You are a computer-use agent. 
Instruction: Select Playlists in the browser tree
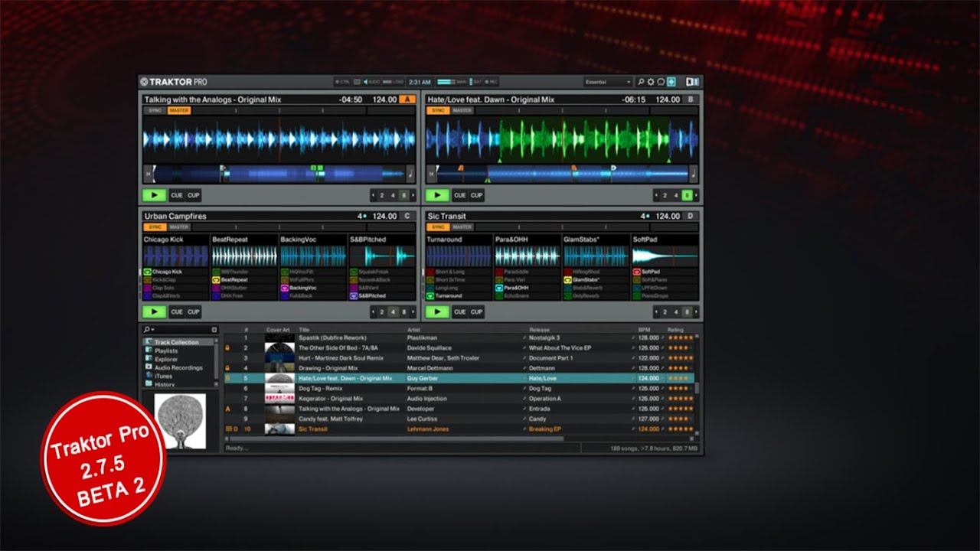coord(166,350)
